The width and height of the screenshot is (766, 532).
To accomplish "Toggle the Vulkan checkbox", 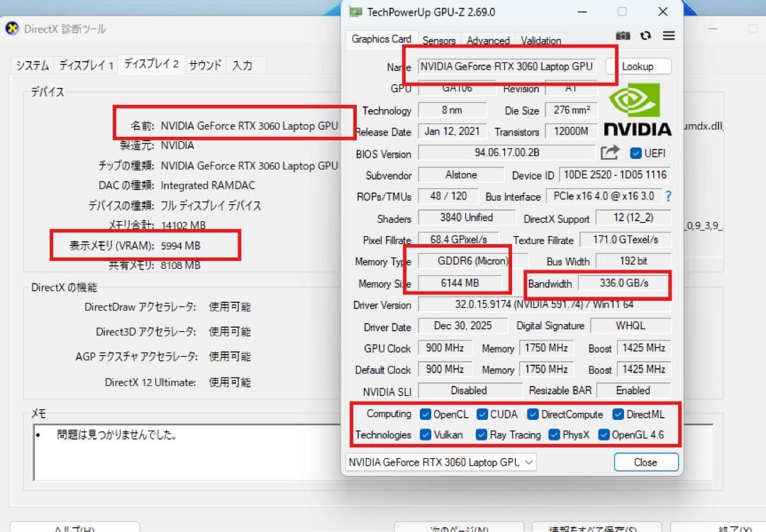I will click(x=426, y=435).
